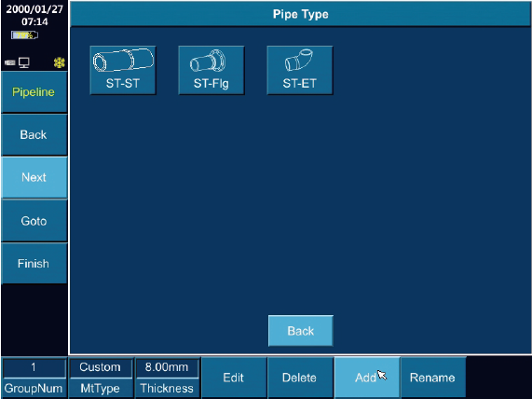
Task: Delete the selected pipe type
Action: (300, 378)
